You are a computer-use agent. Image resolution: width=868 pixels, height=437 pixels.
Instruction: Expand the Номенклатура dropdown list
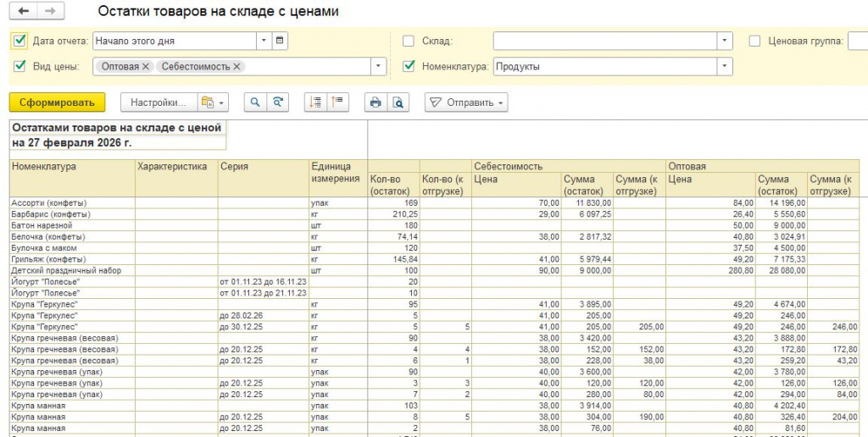pyautogui.click(x=725, y=66)
